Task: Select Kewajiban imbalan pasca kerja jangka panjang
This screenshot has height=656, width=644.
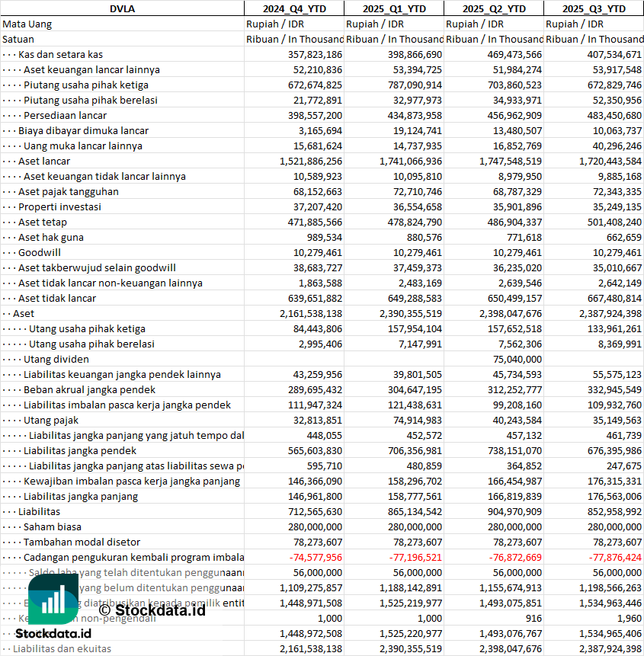Action: (x=132, y=482)
